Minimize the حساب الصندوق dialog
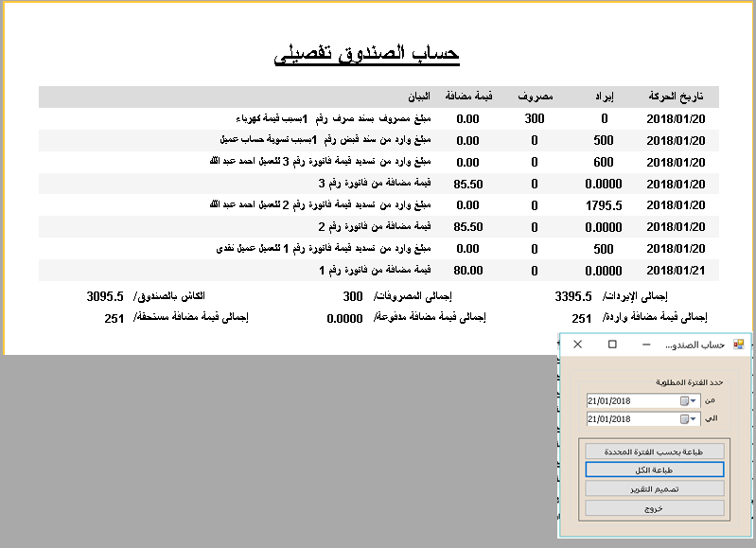This screenshot has width=756, height=548. click(646, 345)
